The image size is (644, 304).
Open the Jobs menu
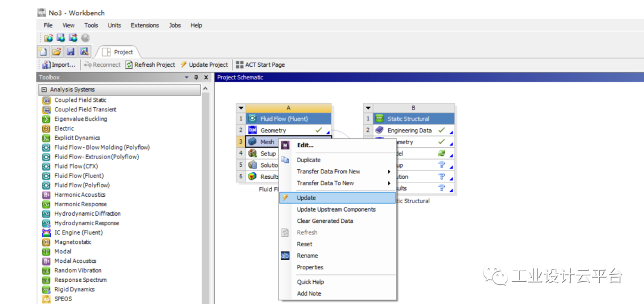(175, 25)
